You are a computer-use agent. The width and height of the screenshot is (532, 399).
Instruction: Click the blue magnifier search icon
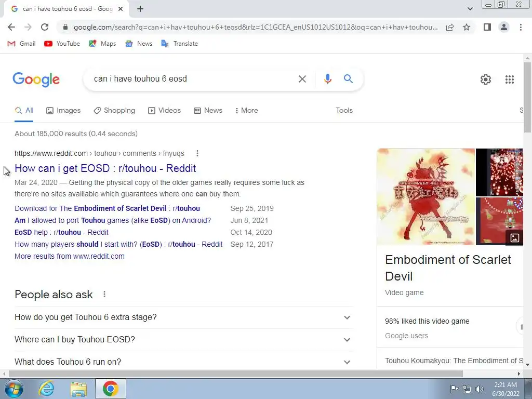pyautogui.click(x=348, y=79)
